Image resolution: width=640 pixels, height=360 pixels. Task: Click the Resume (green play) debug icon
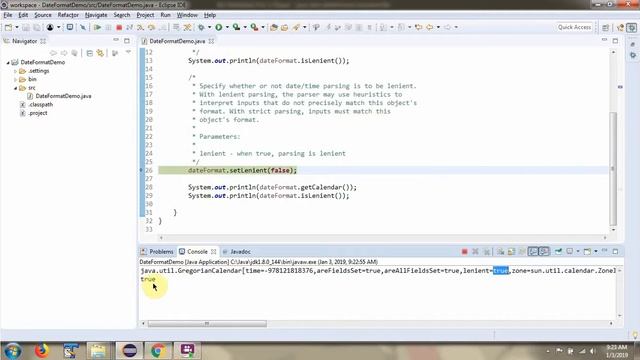click(97, 27)
